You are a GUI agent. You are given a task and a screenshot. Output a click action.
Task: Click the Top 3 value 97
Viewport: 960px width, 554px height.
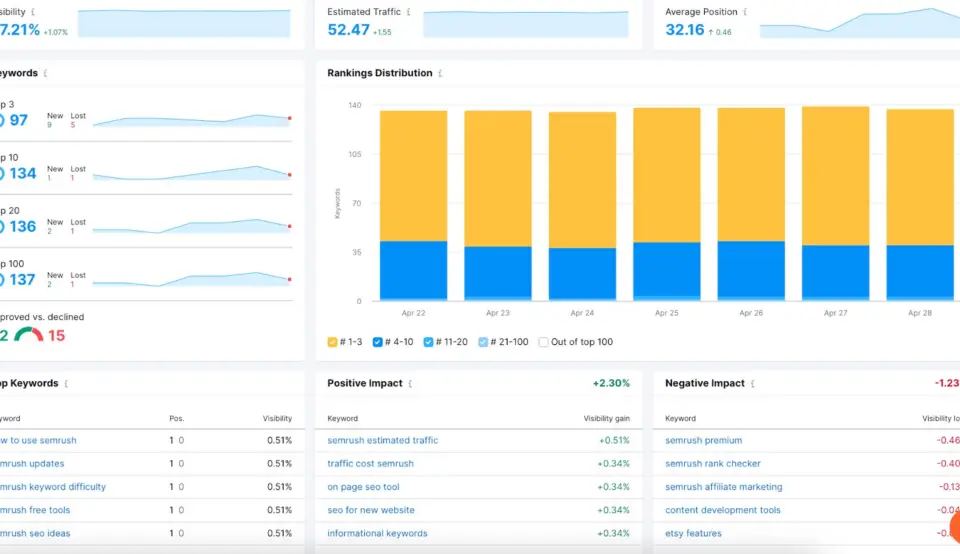18,120
